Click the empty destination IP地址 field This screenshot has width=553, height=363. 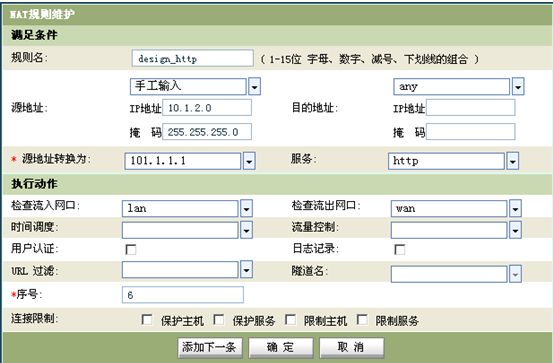point(470,108)
